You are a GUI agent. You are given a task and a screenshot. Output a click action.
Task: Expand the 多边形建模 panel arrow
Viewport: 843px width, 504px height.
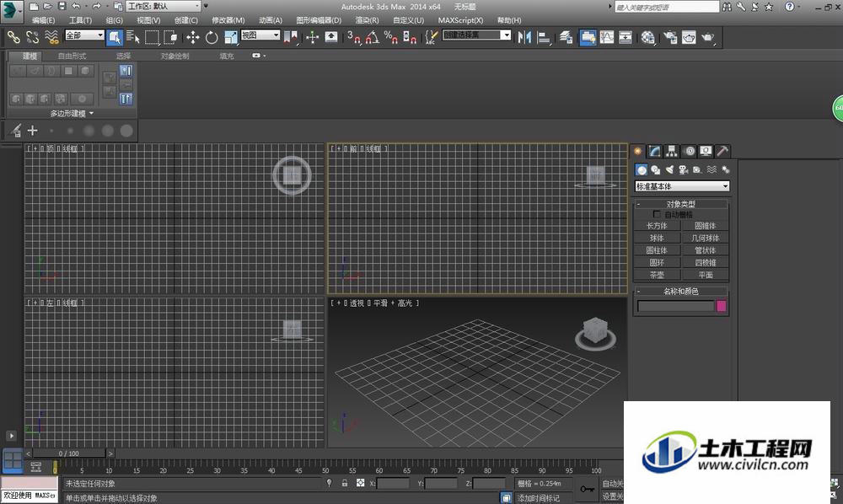(x=91, y=114)
